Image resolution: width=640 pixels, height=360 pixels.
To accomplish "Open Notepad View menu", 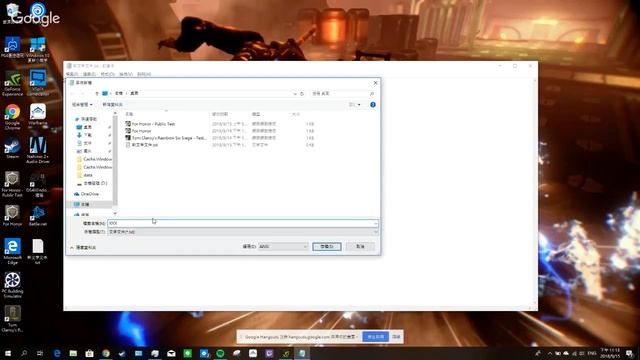I will point(126,74).
